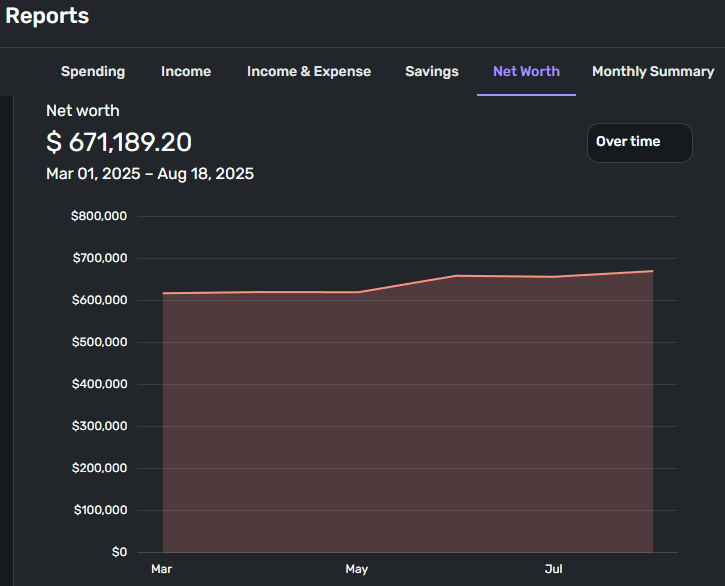Viewport: 725px width, 586px height.
Task: Click the May label on the x-axis
Action: point(357,569)
